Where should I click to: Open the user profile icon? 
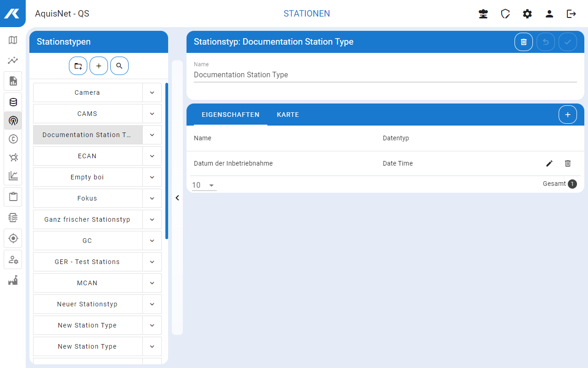(549, 14)
